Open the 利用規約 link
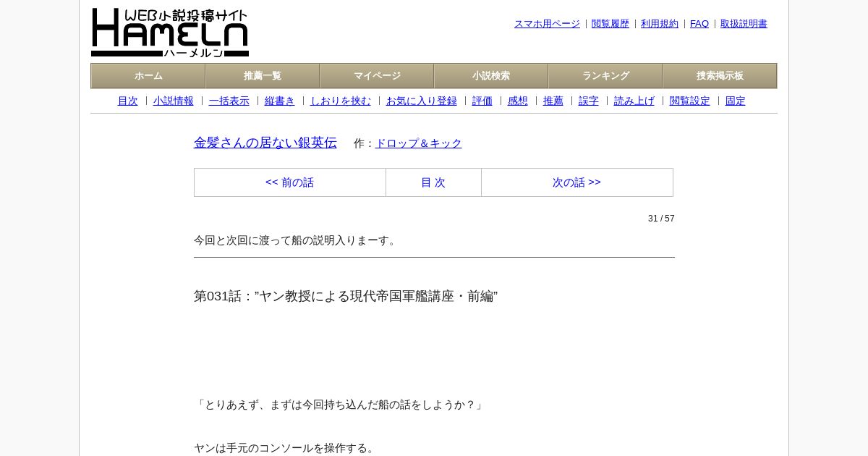Image resolution: width=868 pixels, height=456 pixels. 660,24
